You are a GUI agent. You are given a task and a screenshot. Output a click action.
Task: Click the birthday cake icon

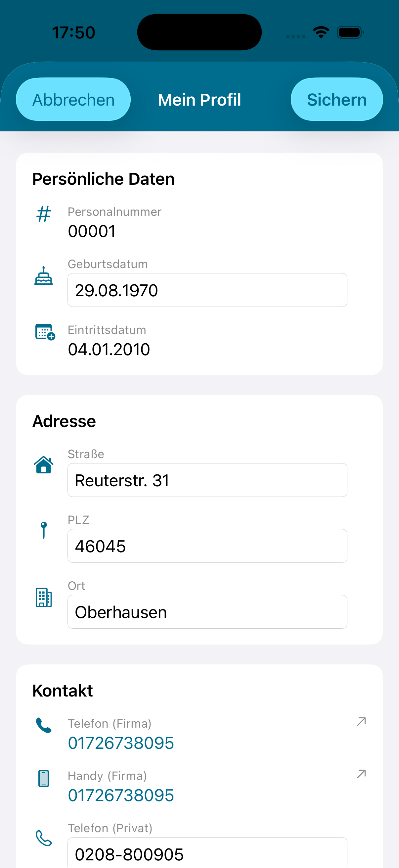point(43,276)
